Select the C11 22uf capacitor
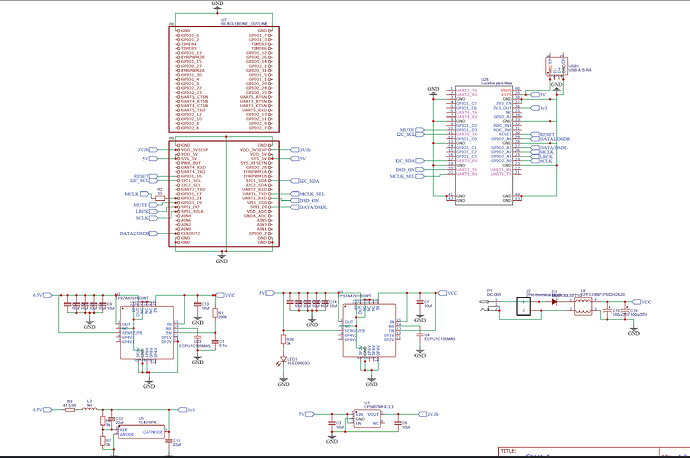The image size is (690, 458). pyautogui.click(x=168, y=440)
